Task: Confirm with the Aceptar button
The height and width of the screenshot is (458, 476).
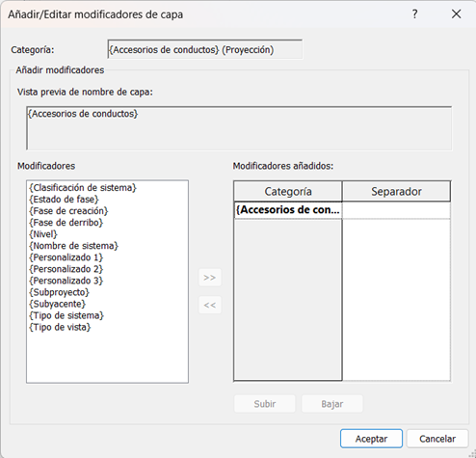Action: click(x=371, y=439)
